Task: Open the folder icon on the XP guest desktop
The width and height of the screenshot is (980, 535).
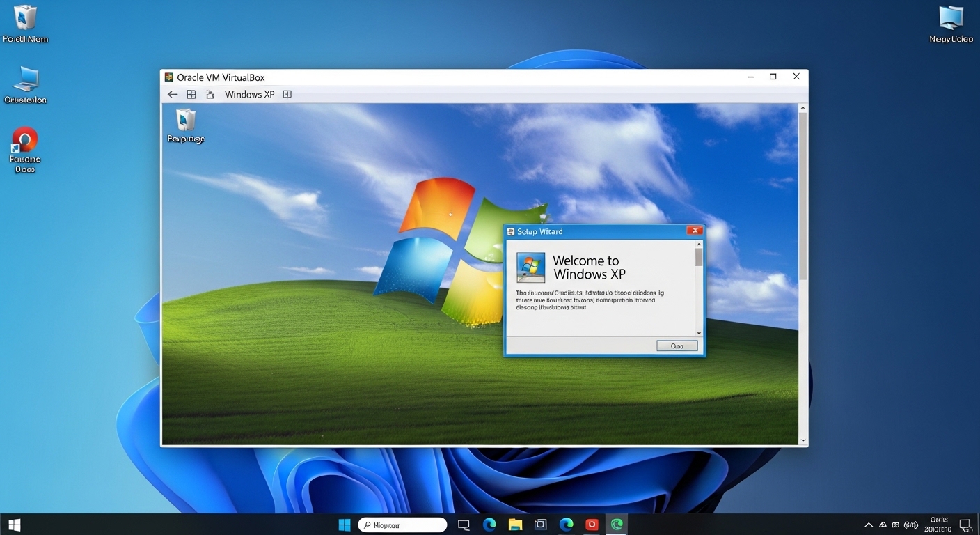Action: coord(185,120)
